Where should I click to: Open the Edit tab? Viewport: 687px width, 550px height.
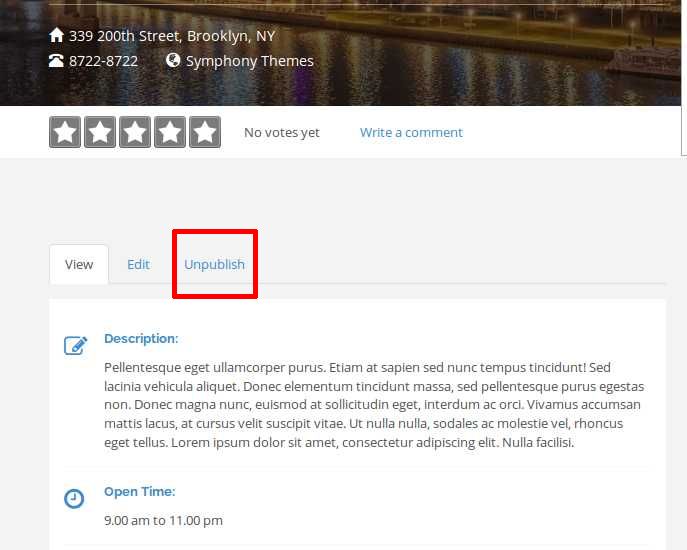pos(138,265)
